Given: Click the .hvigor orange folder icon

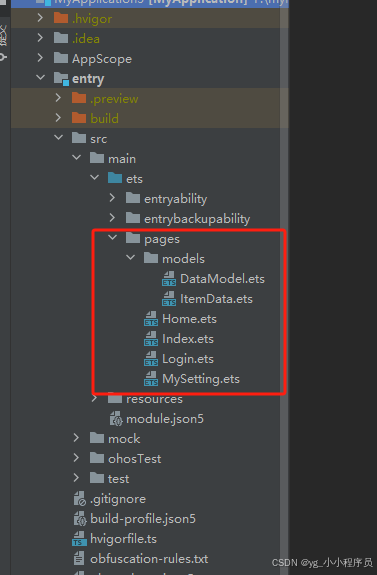Looking at the screenshot, I should [61, 18].
